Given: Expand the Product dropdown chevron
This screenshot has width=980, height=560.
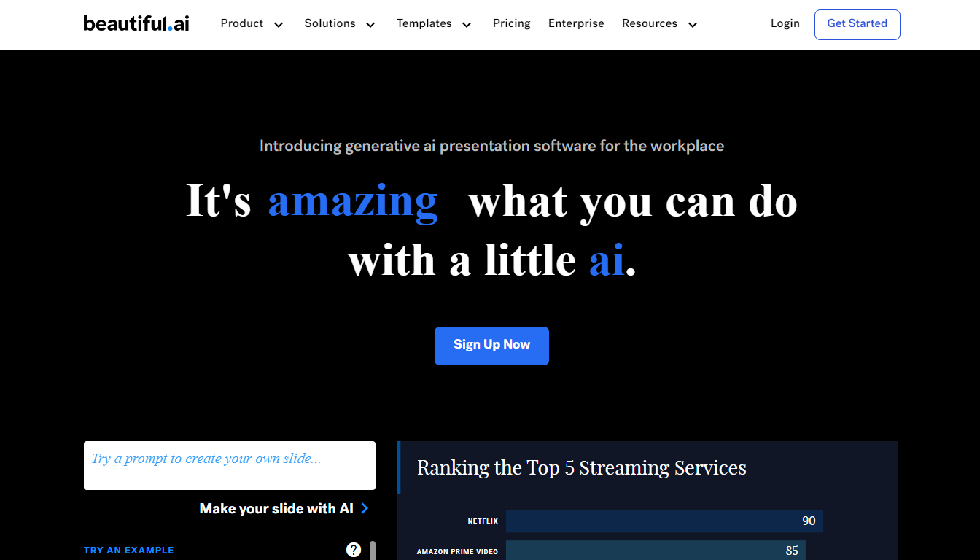Looking at the screenshot, I should (279, 25).
